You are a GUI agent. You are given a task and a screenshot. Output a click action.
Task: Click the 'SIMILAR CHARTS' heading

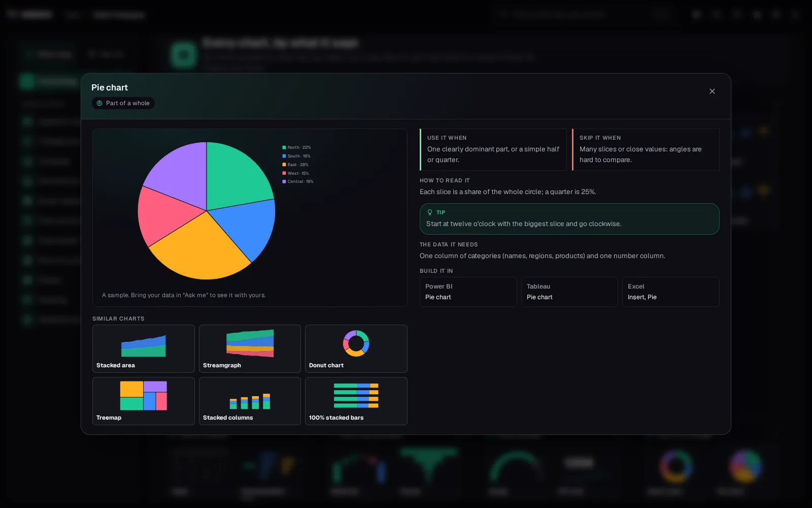[x=118, y=319]
